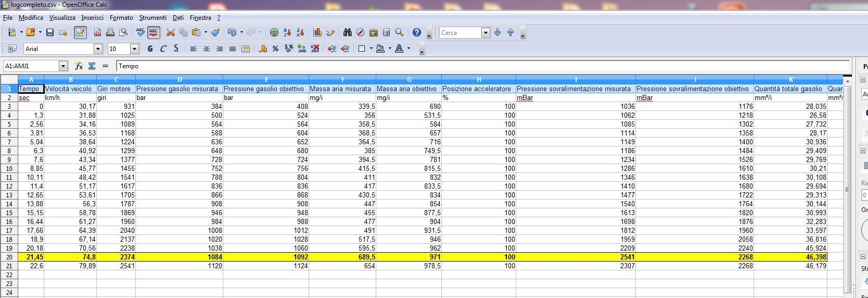Open the Paste options dropdown arrow
Screen dimensions: 868x298
(x=206, y=32)
